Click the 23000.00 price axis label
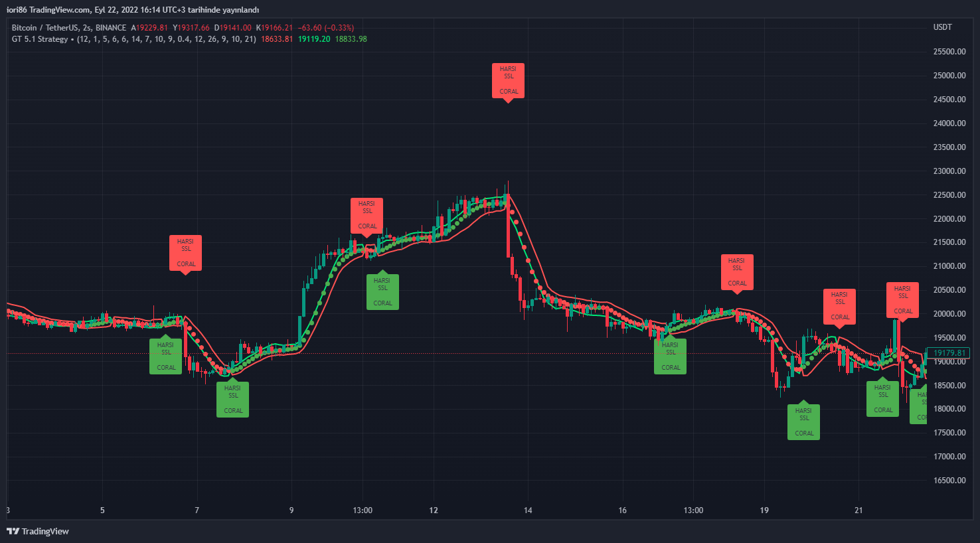 point(949,171)
